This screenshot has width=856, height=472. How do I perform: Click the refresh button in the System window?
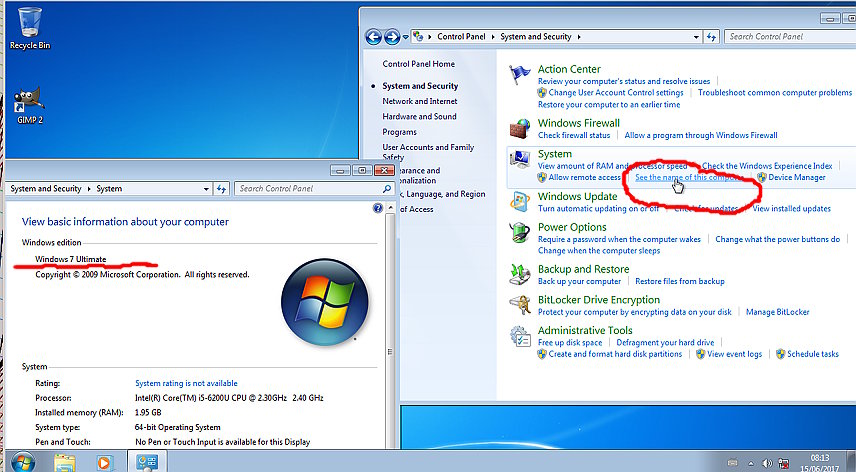click(x=221, y=189)
